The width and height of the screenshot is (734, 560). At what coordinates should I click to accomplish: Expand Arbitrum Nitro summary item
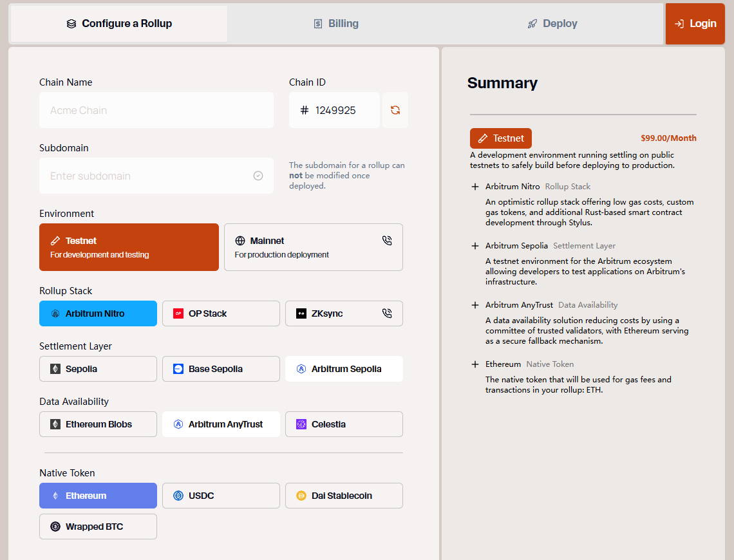[x=475, y=187]
